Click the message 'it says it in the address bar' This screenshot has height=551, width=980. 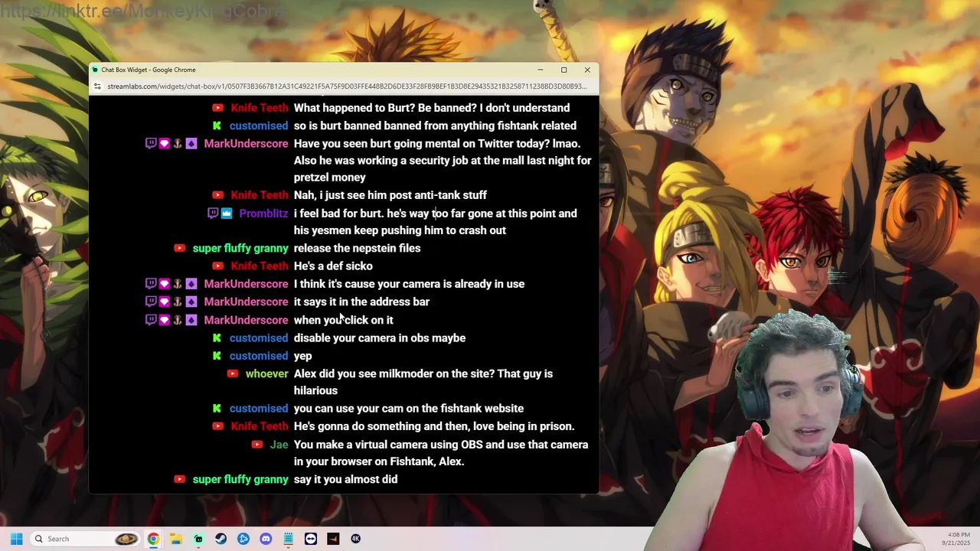361,302
